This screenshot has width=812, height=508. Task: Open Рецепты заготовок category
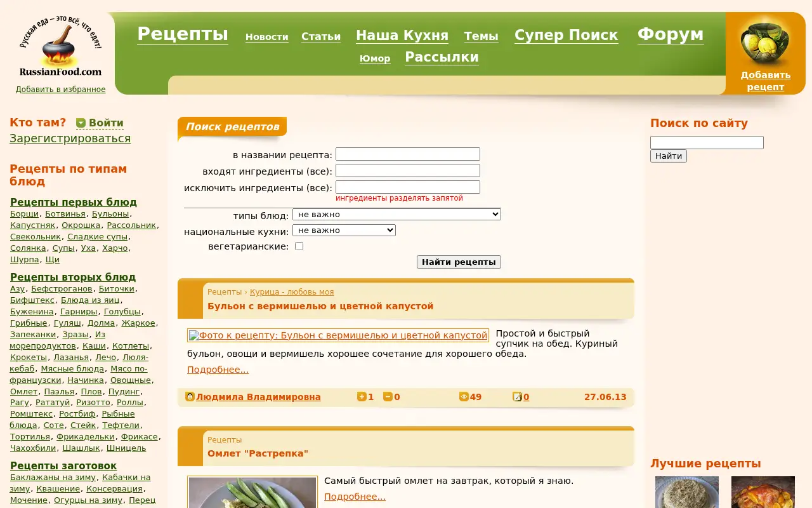(63, 466)
